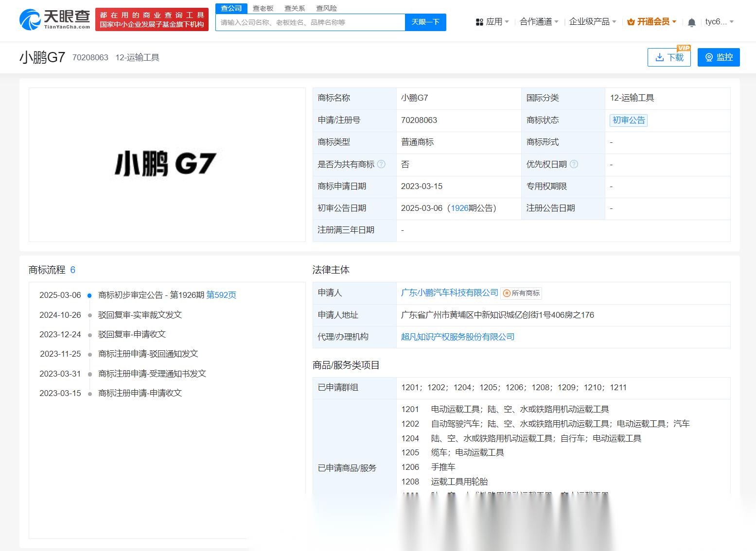Select the 查风险 tab
The image size is (756, 551).
(326, 8)
